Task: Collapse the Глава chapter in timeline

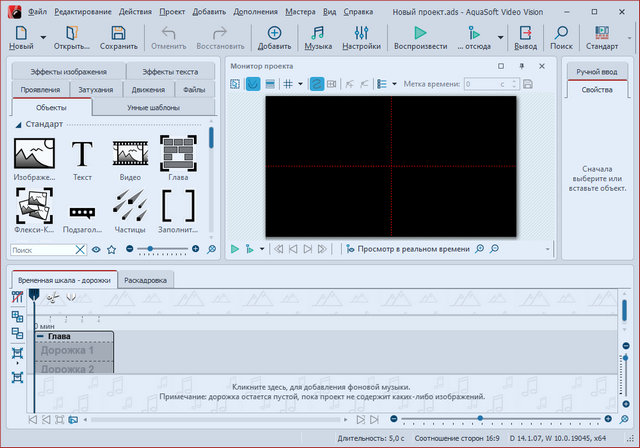Action: (x=40, y=336)
